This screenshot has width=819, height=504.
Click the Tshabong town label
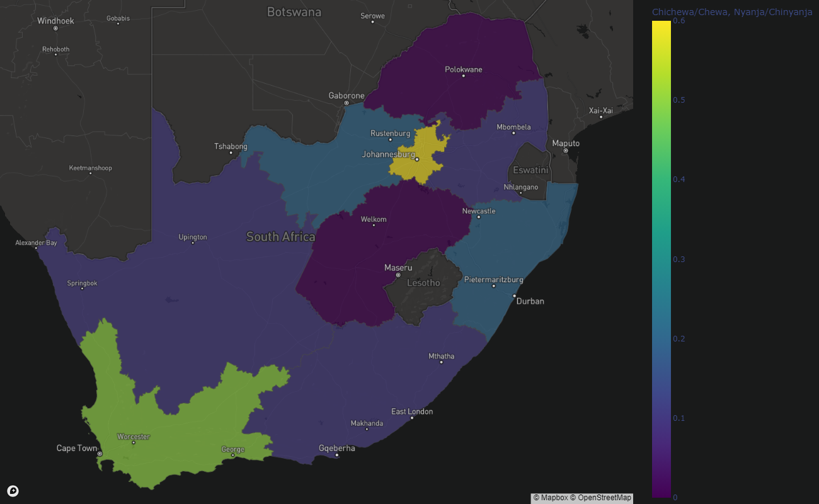pyautogui.click(x=231, y=146)
